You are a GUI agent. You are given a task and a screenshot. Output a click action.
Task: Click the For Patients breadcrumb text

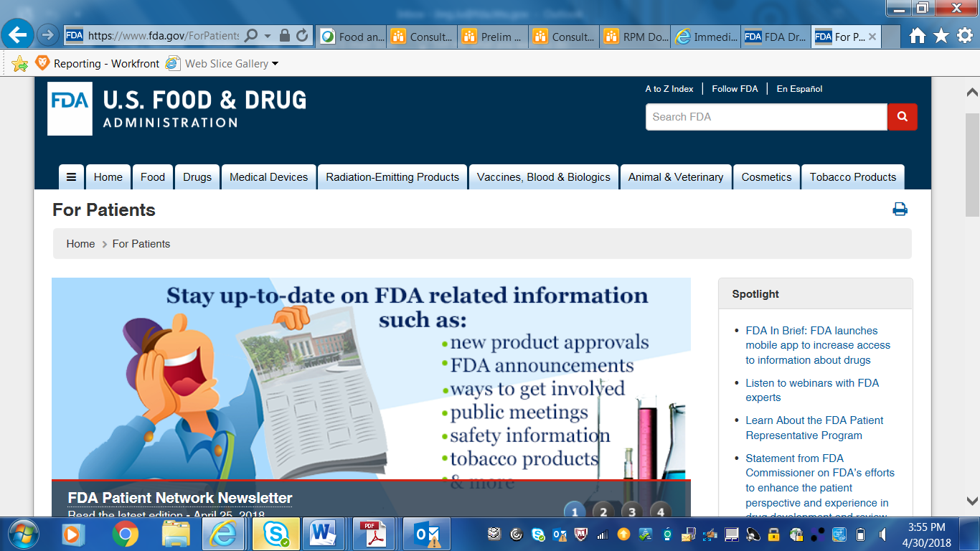(141, 244)
